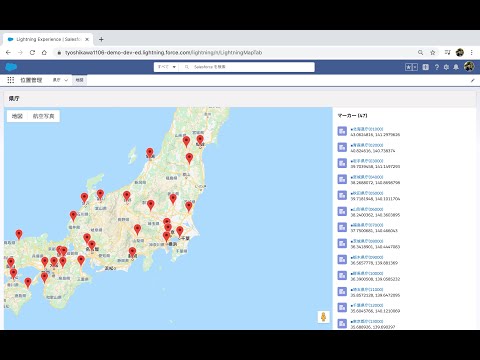Click in the Salesforce search field

[x=248, y=67]
